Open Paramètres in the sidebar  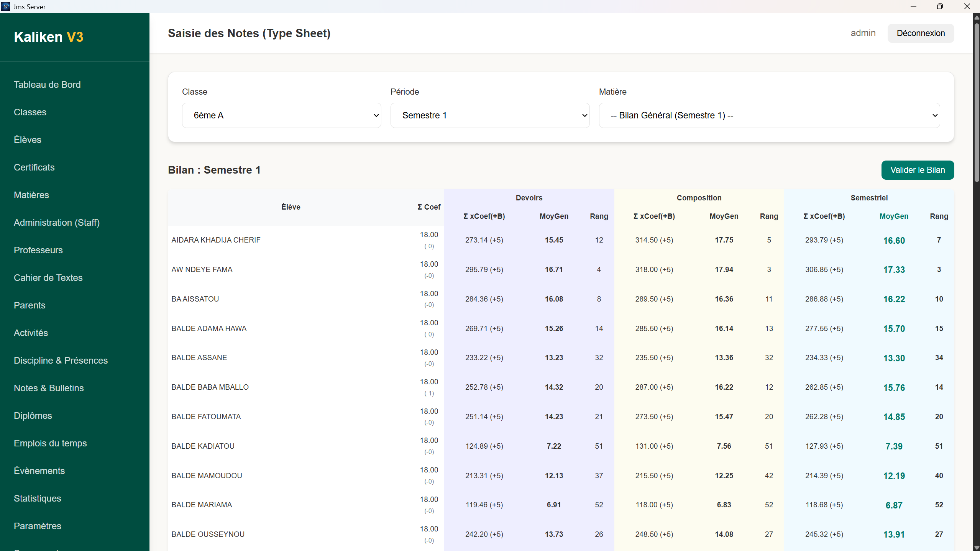point(38,526)
